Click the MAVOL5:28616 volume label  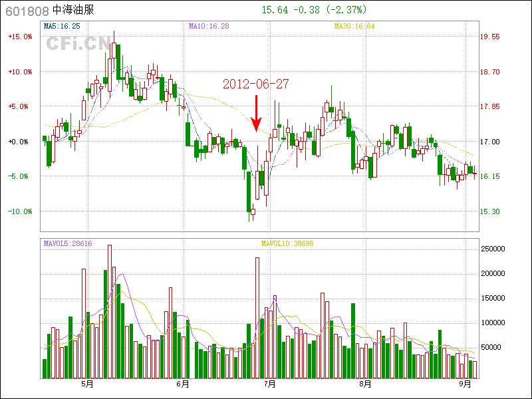point(68,244)
